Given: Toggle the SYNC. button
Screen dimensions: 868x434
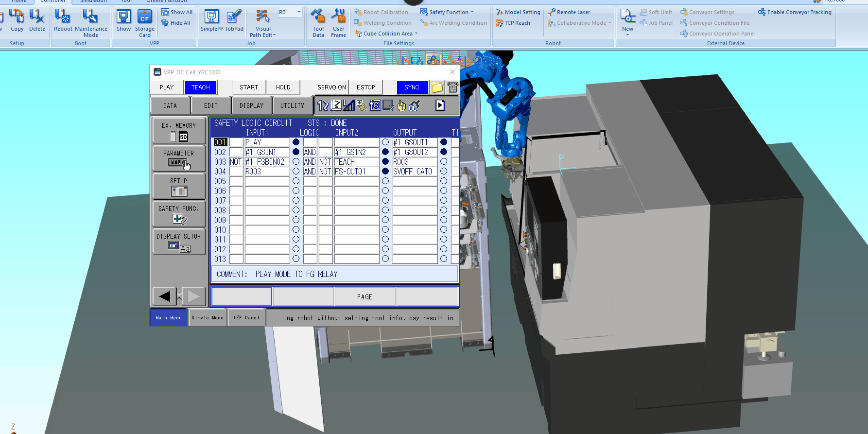Looking at the screenshot, I should tap(412, 87).
